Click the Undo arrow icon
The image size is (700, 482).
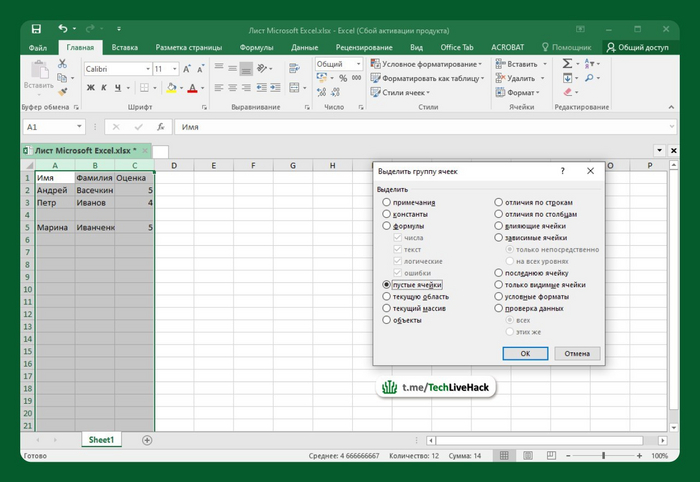coord(62,29)
